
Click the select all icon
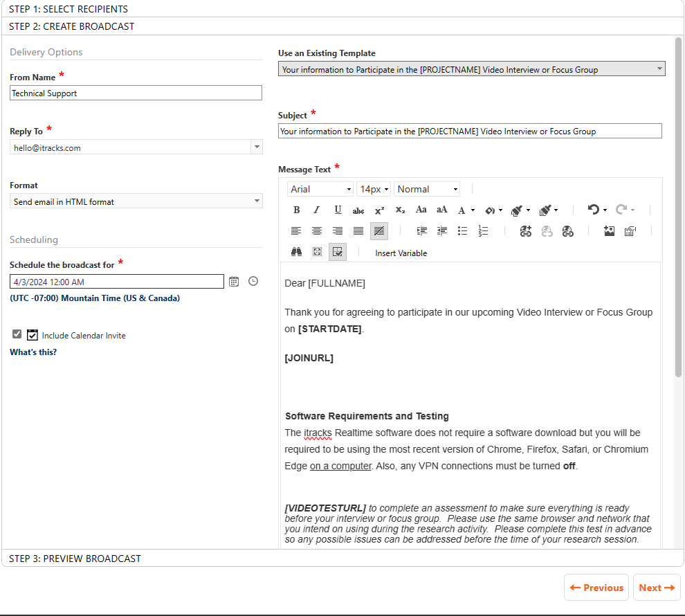pyautogui.click(x=317, y=252)
